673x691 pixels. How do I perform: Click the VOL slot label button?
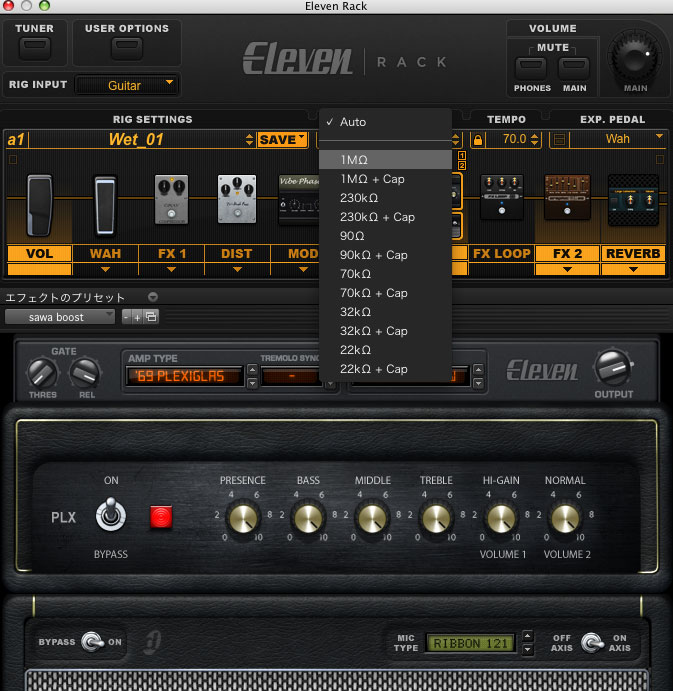[x=40, y=254]
